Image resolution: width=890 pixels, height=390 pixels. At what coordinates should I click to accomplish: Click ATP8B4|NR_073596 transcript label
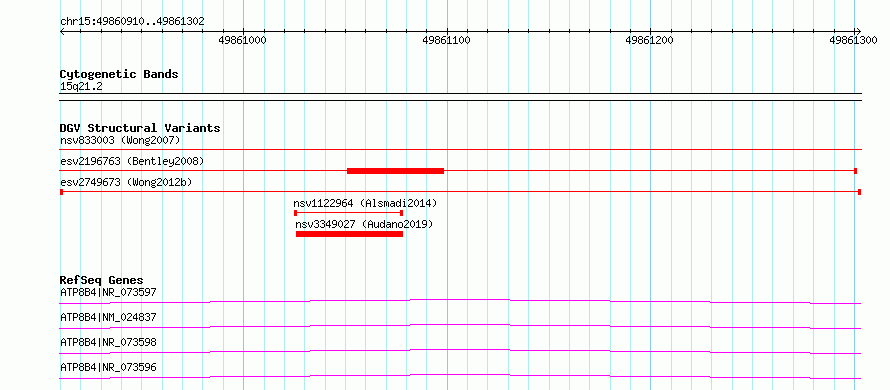[x=108, y=367]
